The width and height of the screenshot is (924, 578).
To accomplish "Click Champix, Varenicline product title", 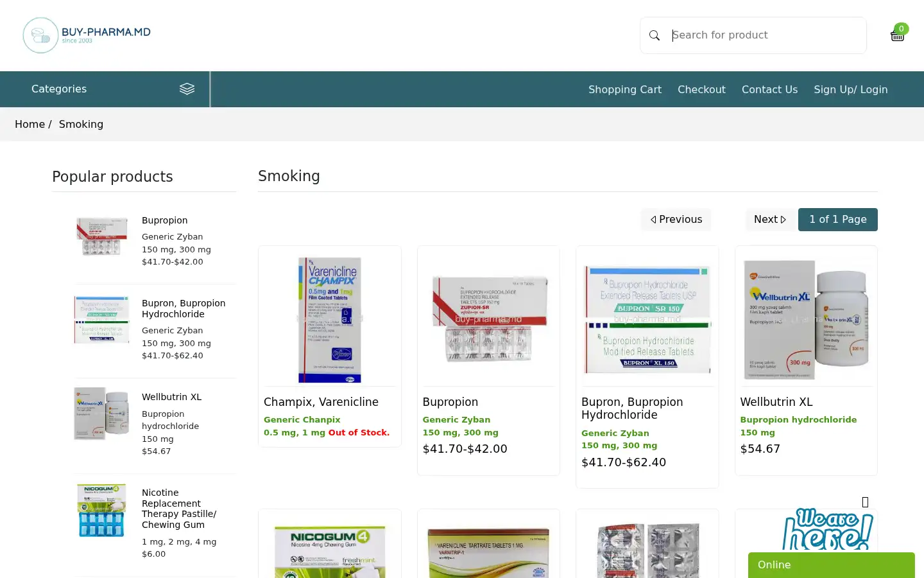I will (x=321, y=402).
